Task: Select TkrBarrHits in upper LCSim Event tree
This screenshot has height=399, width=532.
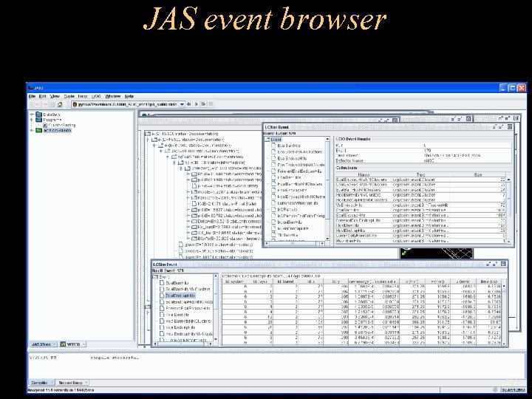Action: 287,235
